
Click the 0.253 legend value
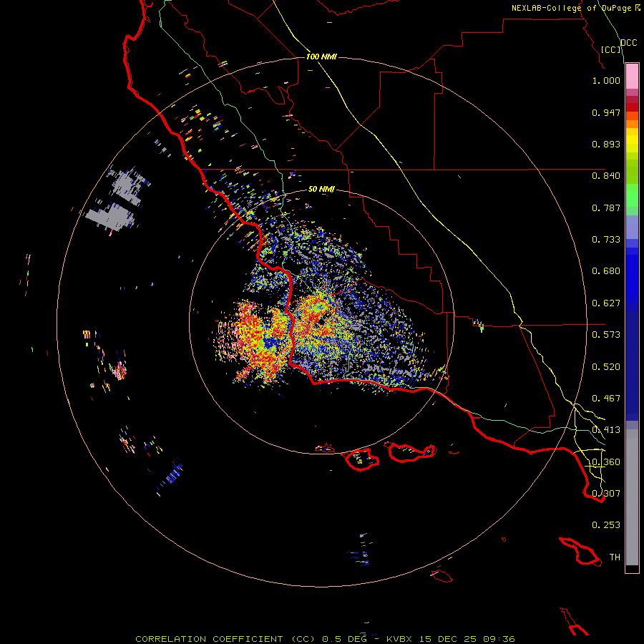pyautogui.click(x=606, y=525)
